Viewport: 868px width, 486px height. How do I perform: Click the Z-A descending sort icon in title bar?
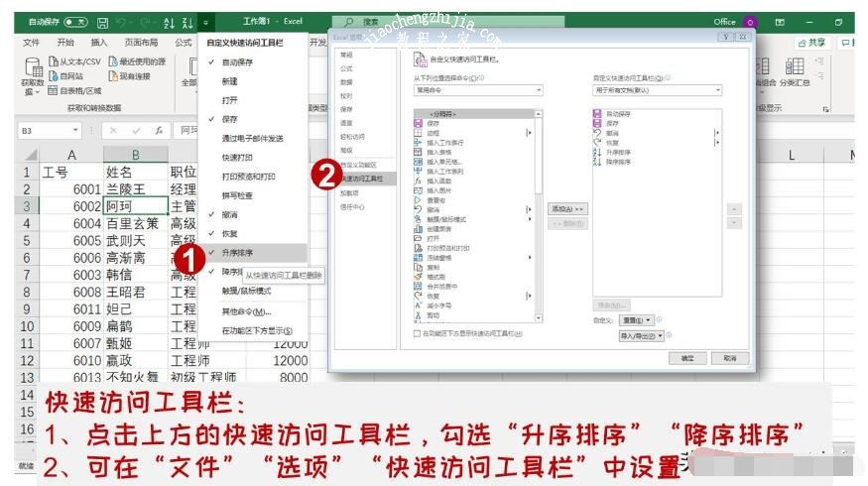(x=187, y=23)
